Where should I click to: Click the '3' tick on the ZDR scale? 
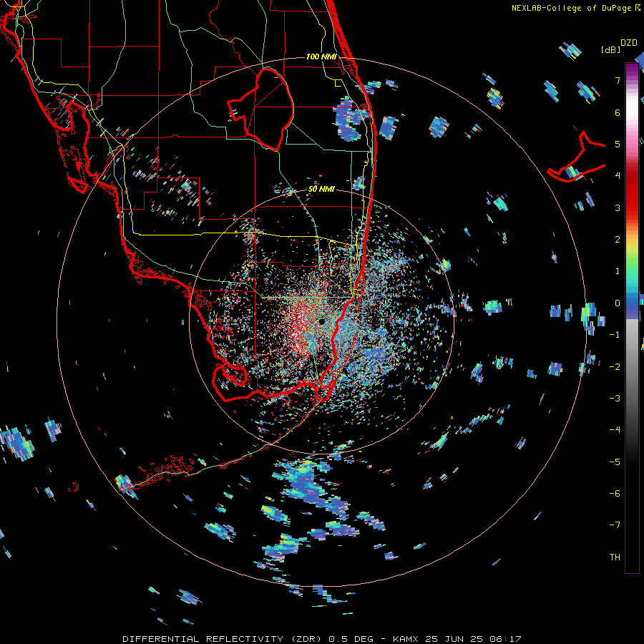tap(618, 208)
